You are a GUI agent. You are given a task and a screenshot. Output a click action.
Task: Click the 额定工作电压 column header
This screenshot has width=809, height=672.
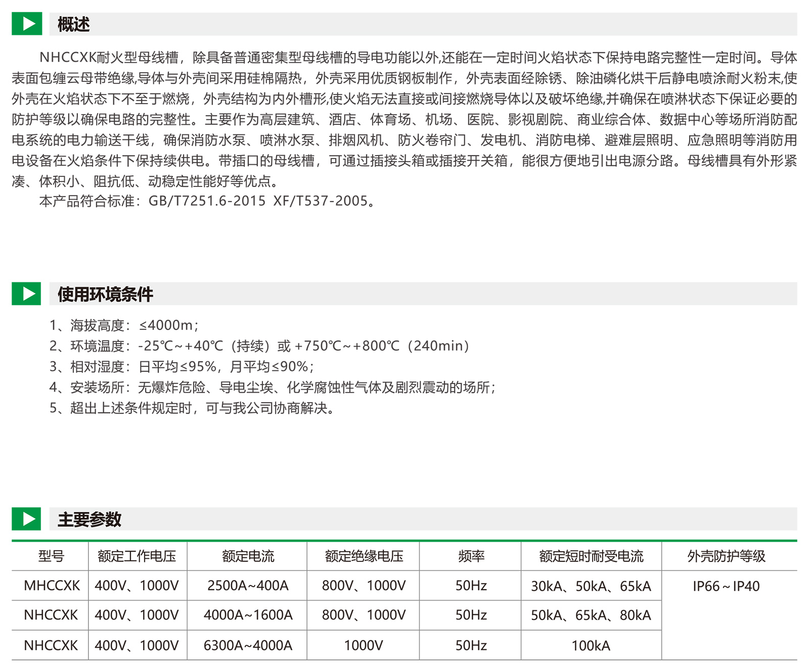(x=137, y=556)
